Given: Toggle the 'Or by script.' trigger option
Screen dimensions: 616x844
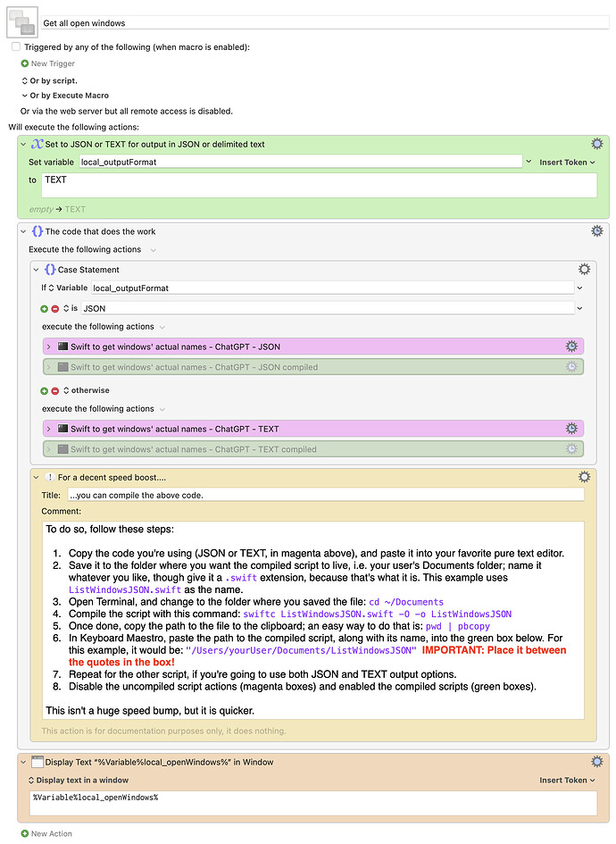Looking at the screenshot, I should (x=54, y=80).
